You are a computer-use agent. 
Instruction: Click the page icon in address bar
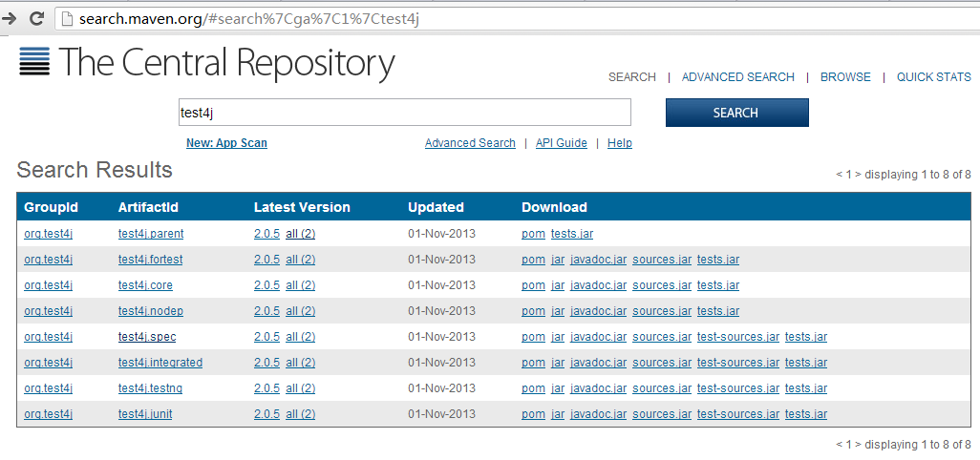click(x=68, y=19)
